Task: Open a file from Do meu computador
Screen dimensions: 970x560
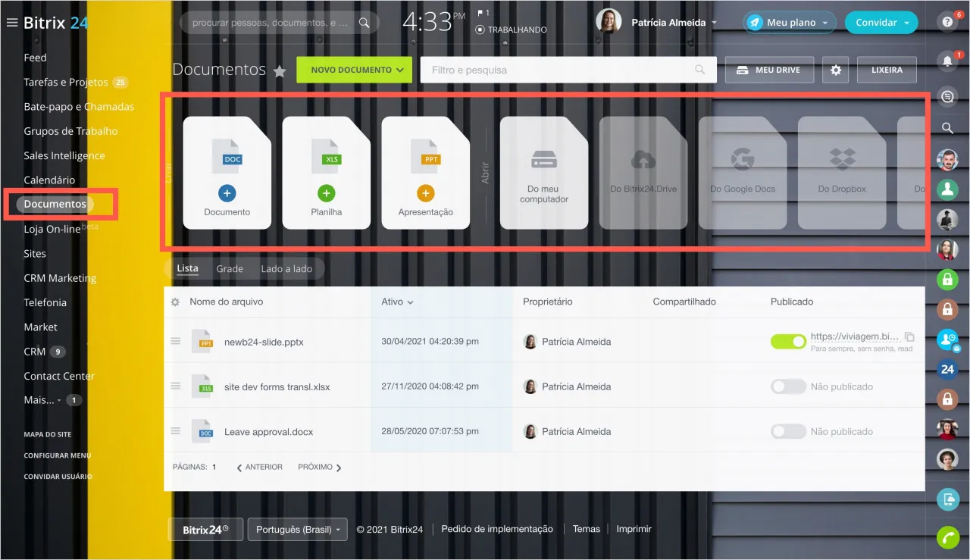Action: point(544,173)
